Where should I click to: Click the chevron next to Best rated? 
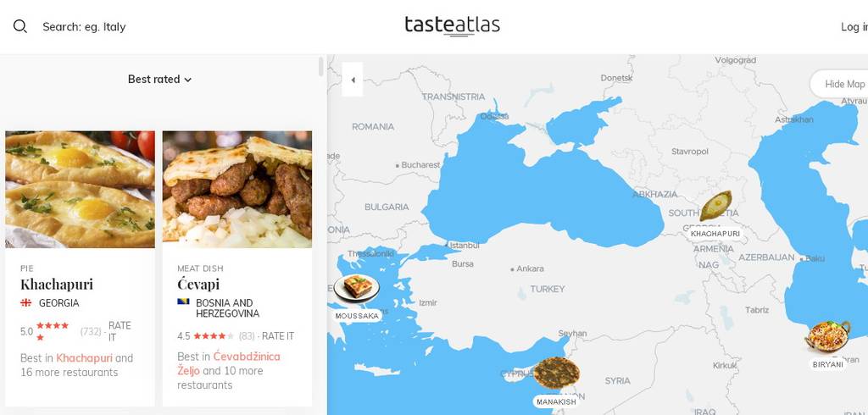[187, 80]
